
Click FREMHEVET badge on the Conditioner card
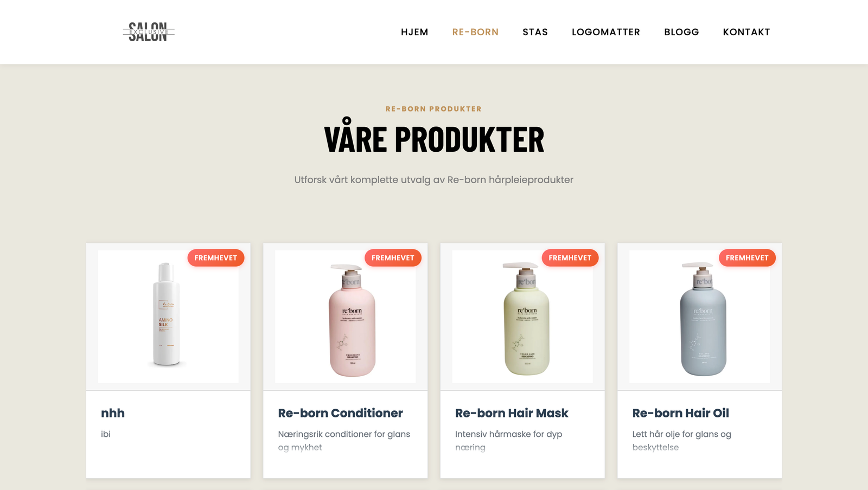393,258
